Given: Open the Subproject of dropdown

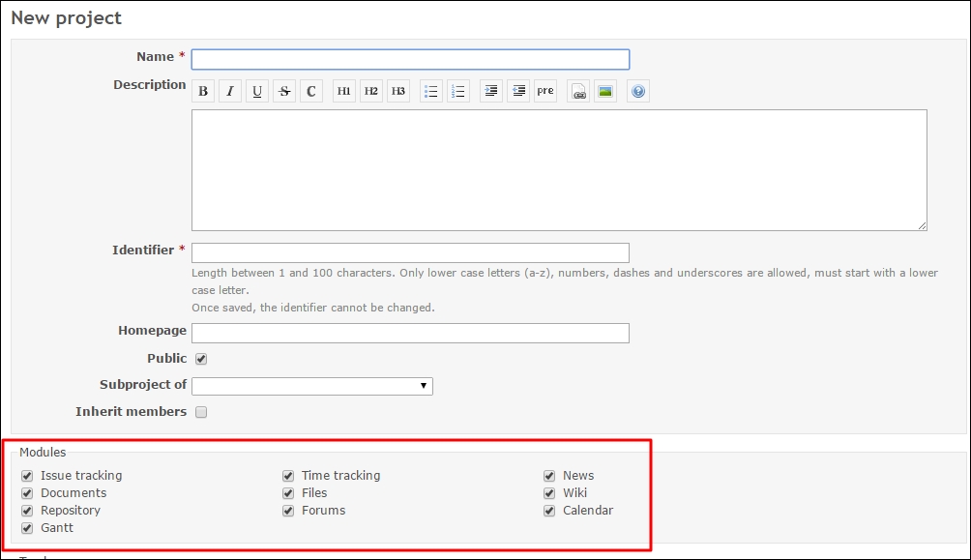Looking at the screenshot, I should click(311, 386).
